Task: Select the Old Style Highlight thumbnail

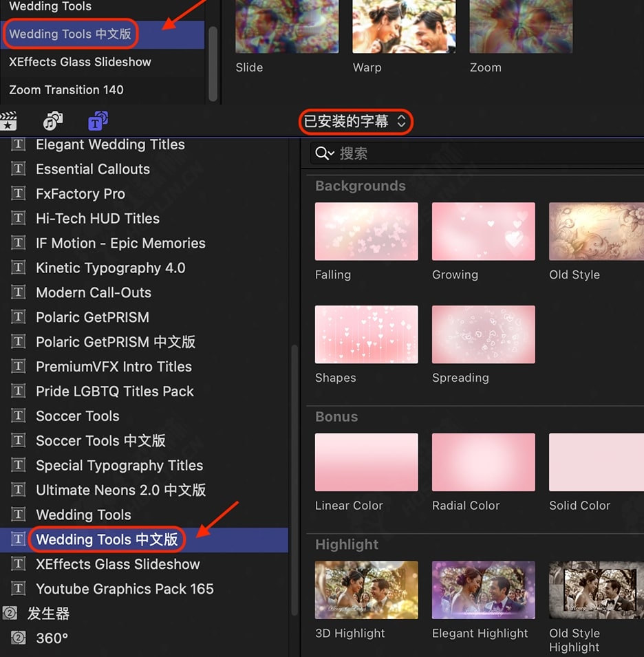Action: tap(597, 590)
